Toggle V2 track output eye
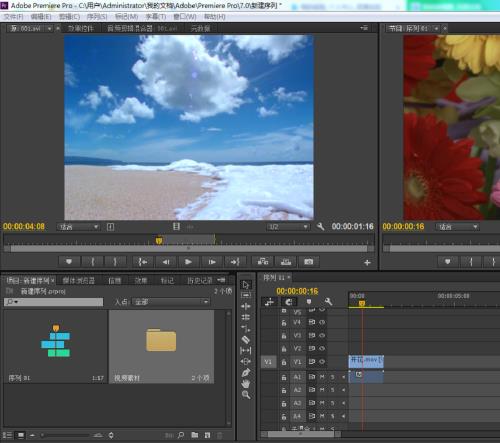500x443 pixels. 322,348
